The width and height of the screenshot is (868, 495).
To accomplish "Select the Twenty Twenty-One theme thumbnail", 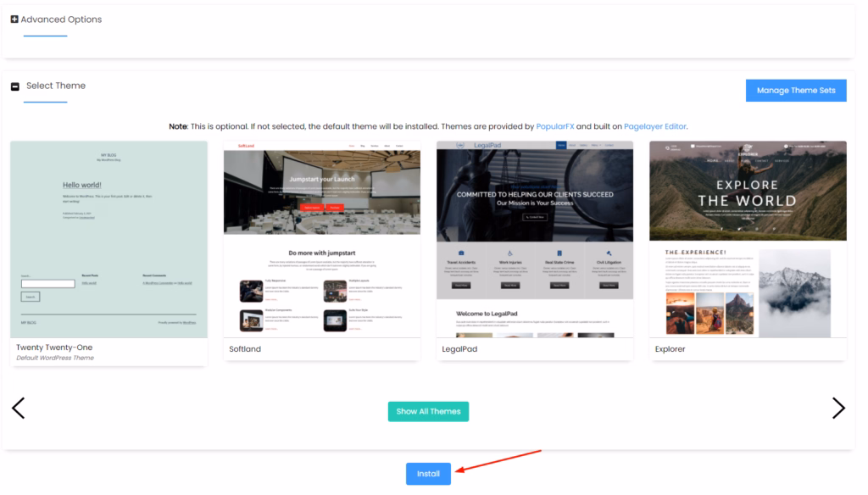I will tap(108, 239).
